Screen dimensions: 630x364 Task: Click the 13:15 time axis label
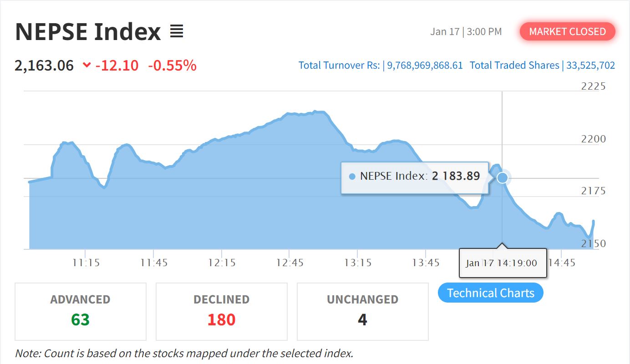[x=358, y=263]
